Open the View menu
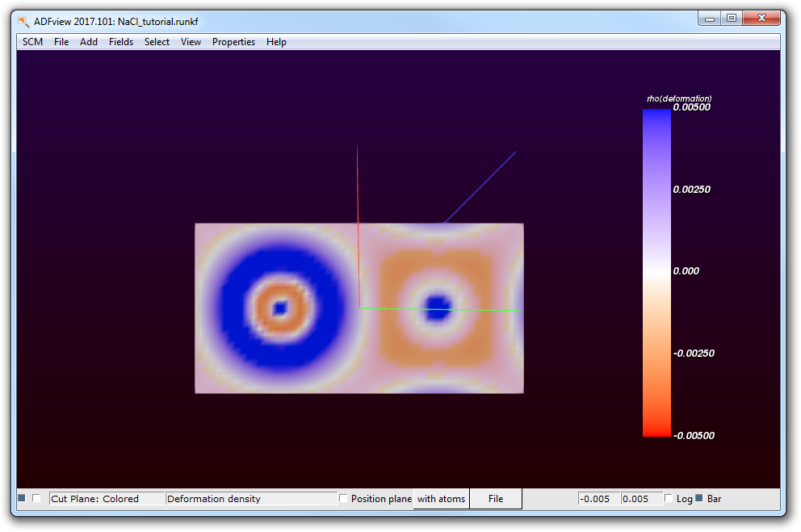Image resolution: width=801 pixels, height=532 pixels. [191, 42]
